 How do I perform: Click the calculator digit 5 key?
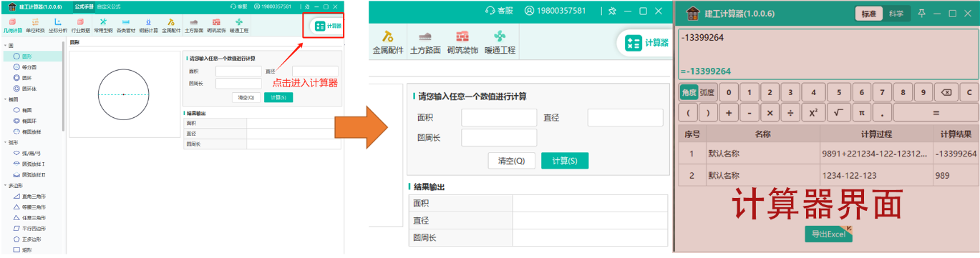[x=838, y=92]
